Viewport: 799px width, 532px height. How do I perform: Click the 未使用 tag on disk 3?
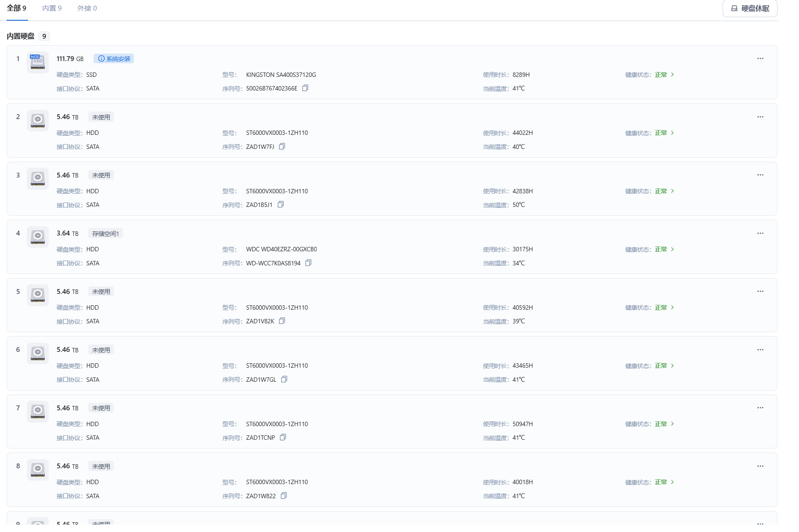[101, 175]
